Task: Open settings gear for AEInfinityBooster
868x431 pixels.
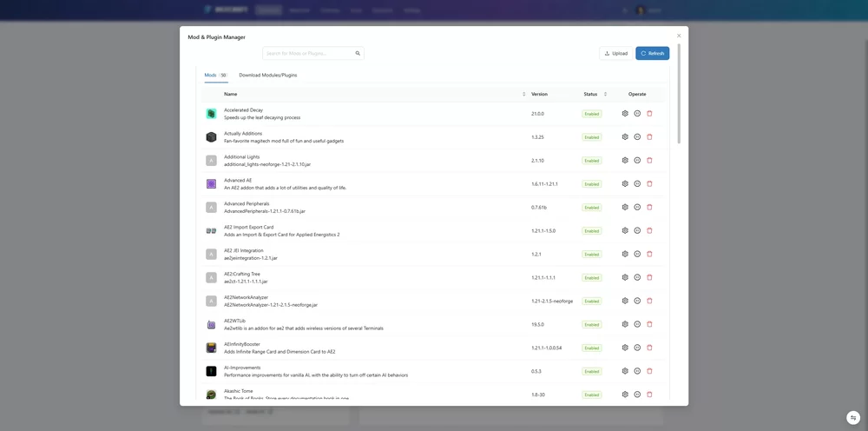Action: (625, 348)
